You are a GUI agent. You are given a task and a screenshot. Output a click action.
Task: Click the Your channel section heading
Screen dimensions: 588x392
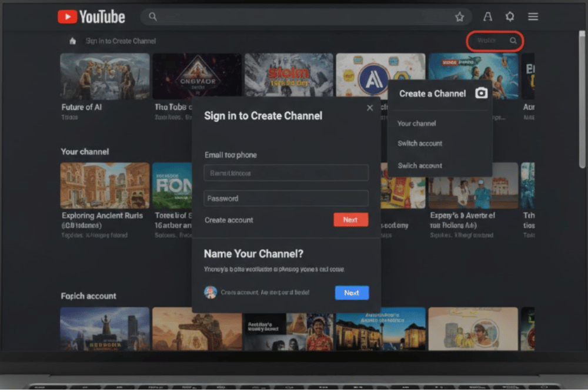pos(85,152)
